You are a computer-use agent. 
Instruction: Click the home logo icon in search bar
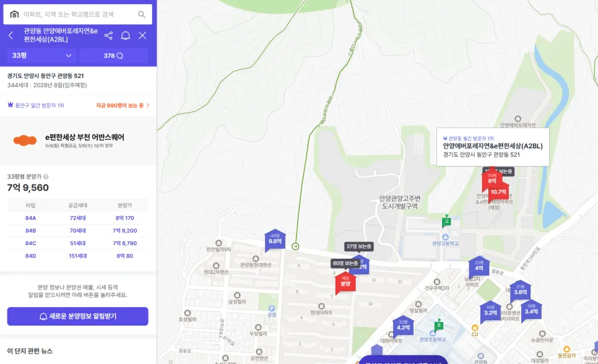14,14
